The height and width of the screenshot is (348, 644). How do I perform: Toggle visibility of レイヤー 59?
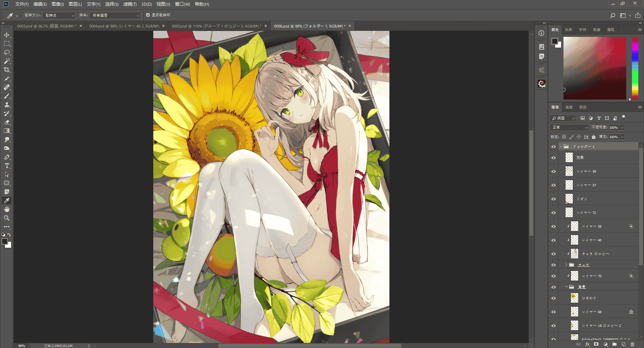[553, 171]
